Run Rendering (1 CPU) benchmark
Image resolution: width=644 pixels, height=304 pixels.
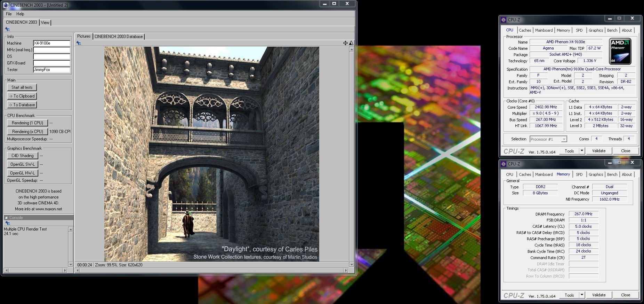[x=27, y=123]
